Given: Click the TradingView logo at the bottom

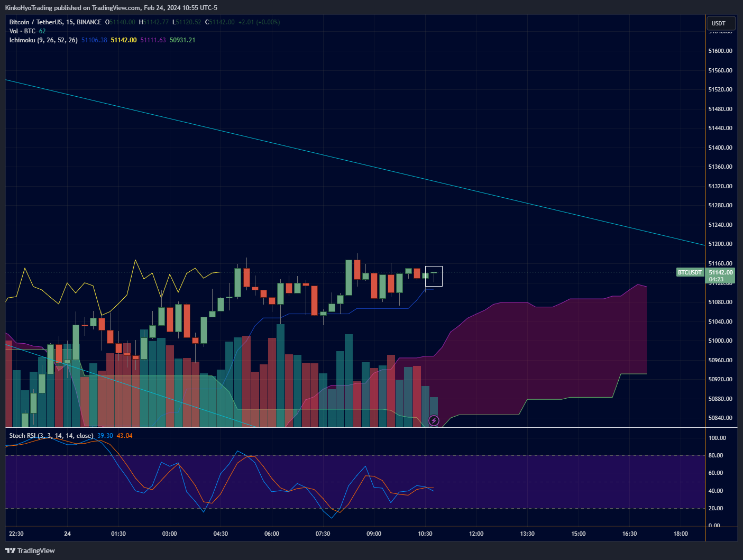Looking at the screenshot, I should point(31,550).
